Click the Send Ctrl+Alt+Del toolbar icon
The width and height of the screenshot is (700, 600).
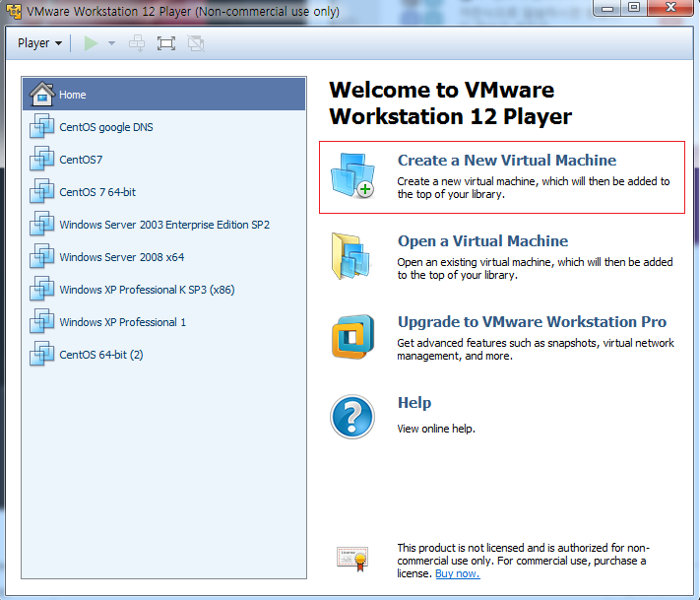137,43
